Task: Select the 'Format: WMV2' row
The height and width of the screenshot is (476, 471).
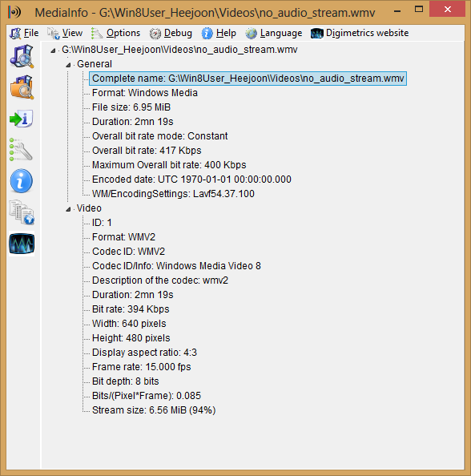Action: 123,237
